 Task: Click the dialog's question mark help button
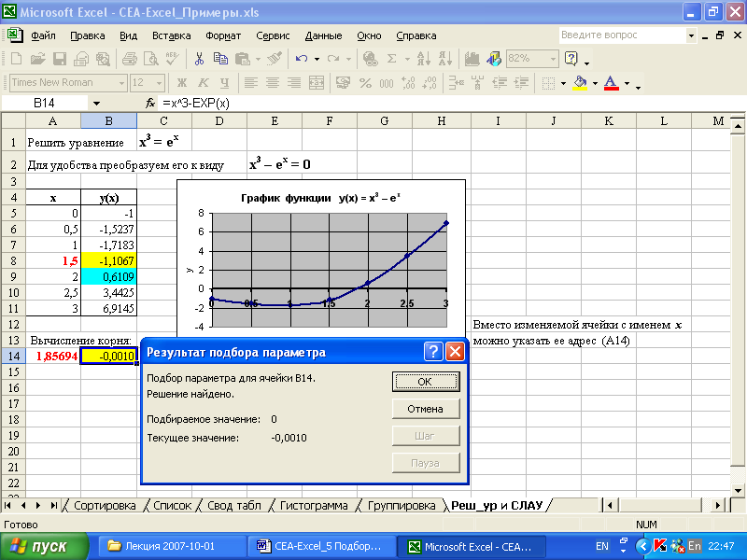coord(433,352)
